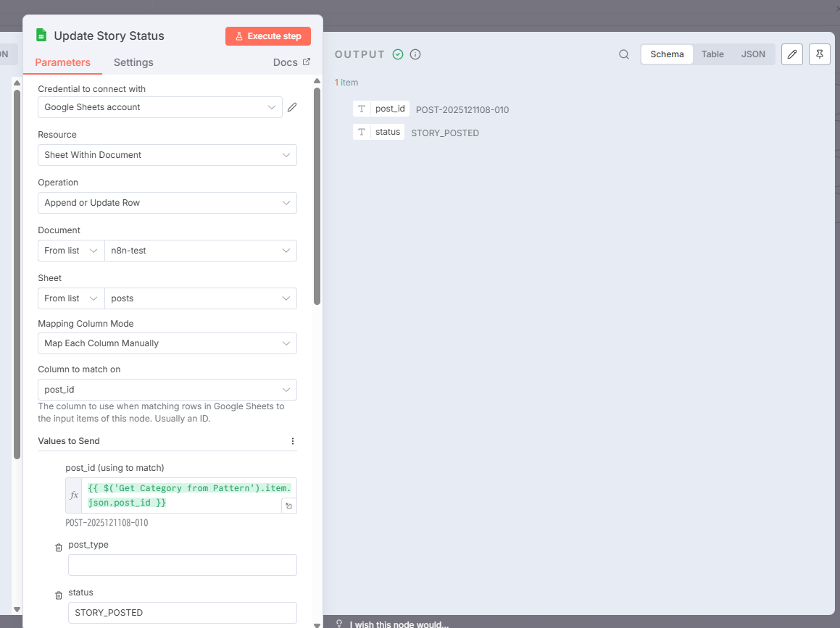The width and height of the screenshot is (840, 628).
Task: Switch output view to Table
Action: click(x=712, y=54)
